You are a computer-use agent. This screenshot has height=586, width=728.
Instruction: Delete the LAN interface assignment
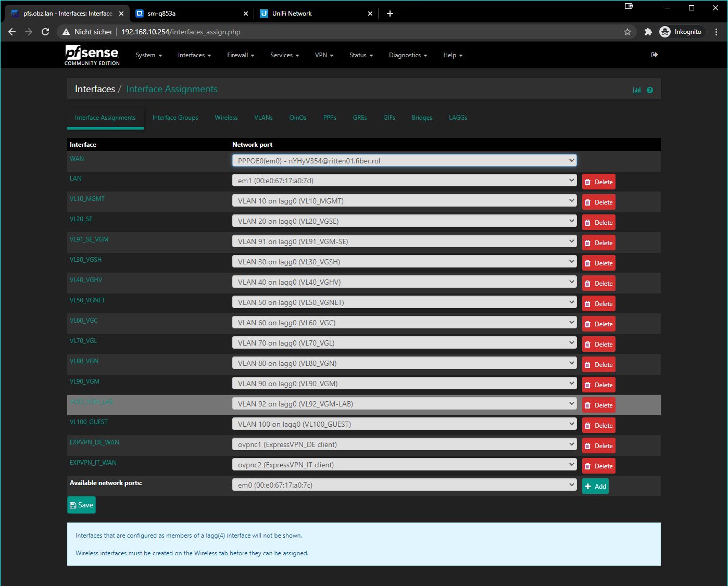point(599,182)
